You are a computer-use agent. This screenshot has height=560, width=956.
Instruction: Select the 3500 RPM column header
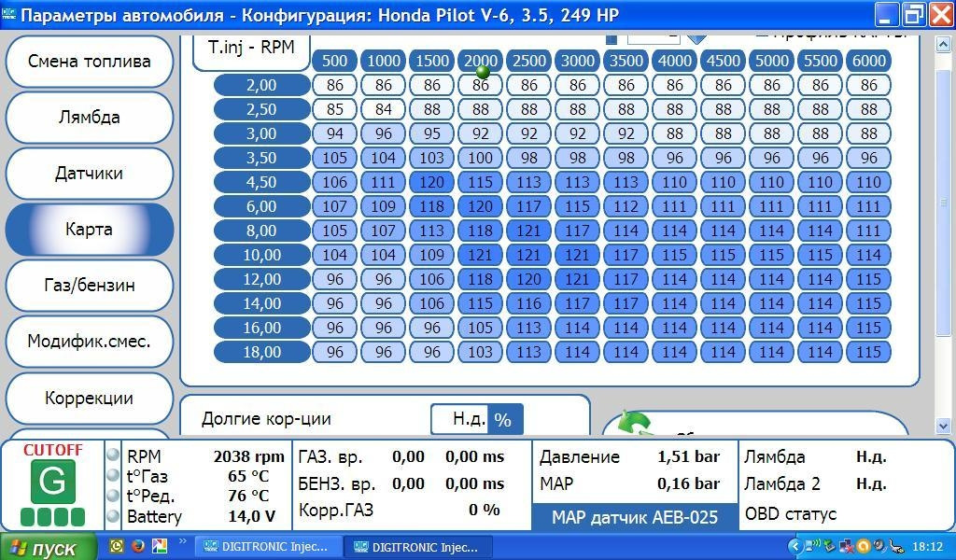pos(626,61)
